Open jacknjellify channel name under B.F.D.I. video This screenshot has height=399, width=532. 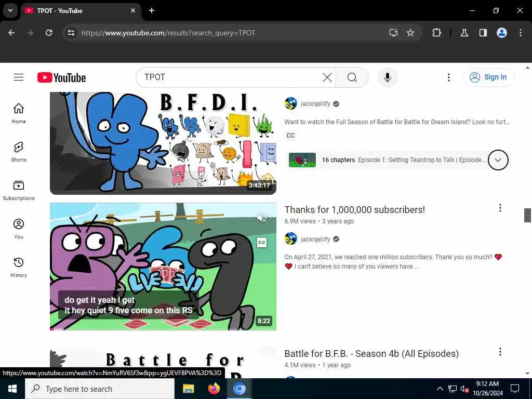(x=315, y=104)
